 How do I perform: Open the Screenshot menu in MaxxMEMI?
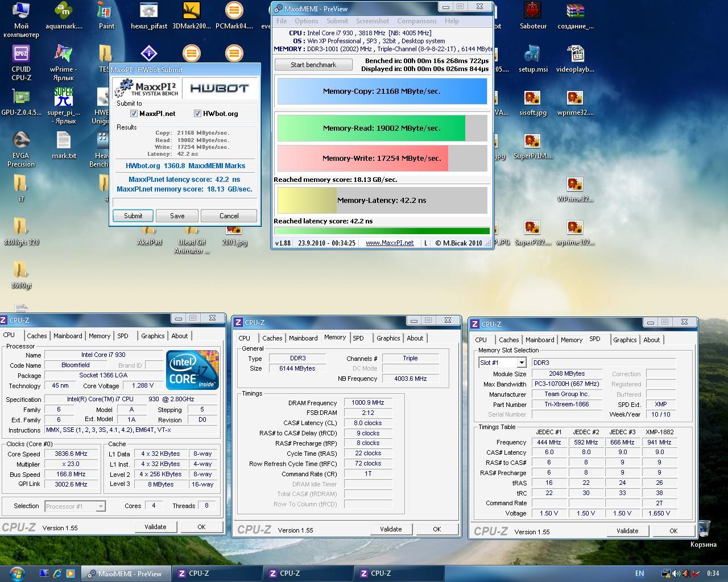point(373,21)
